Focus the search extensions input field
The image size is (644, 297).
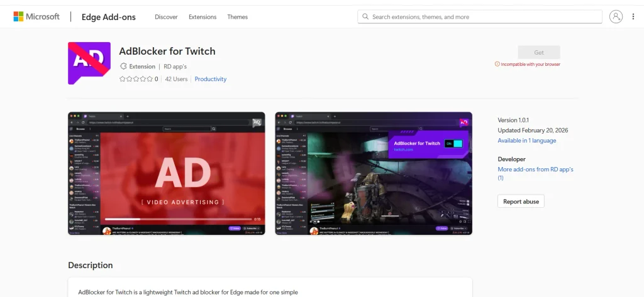480,17
